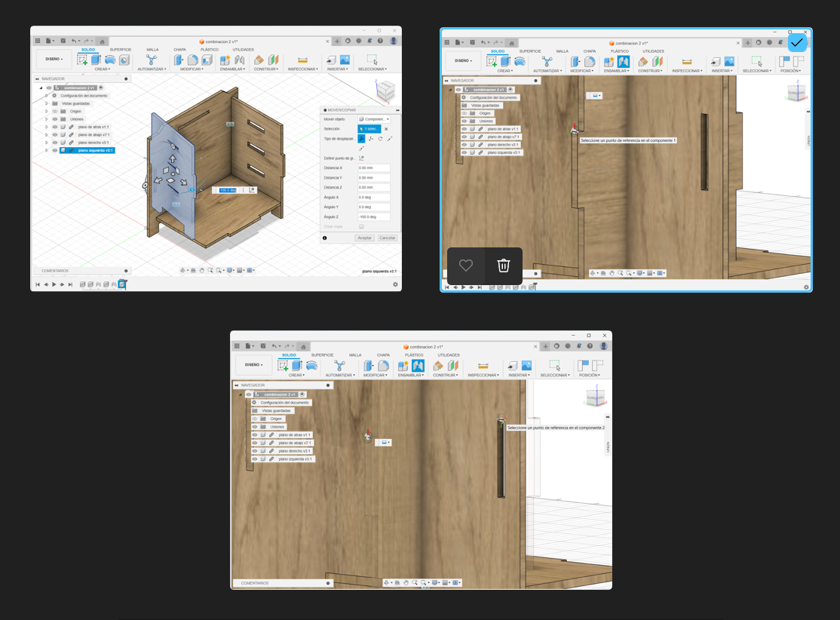The width and height of the screenshot is (840, 620).
Task: Click Shell icon in Mover/Copiar window
Action: (x=207, y=60)
